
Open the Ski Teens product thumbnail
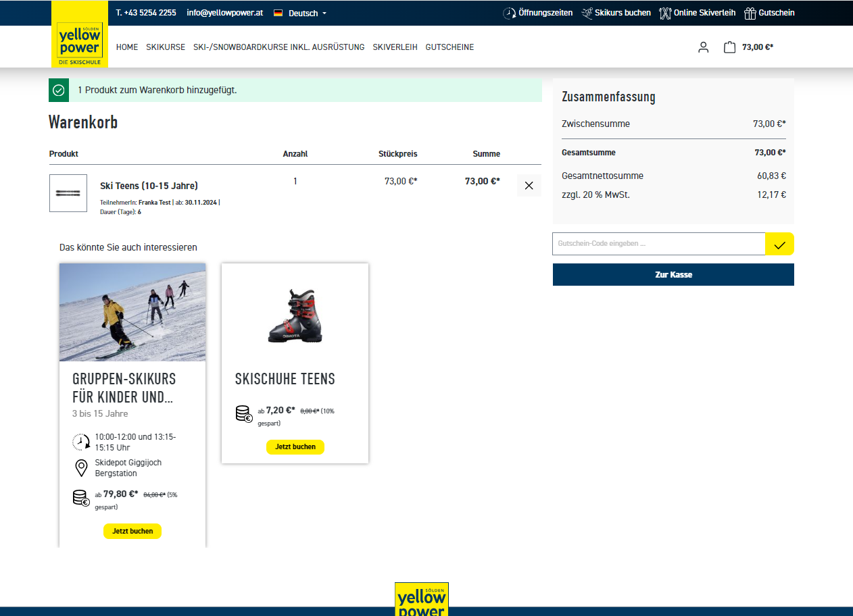(x=68, y=193)
